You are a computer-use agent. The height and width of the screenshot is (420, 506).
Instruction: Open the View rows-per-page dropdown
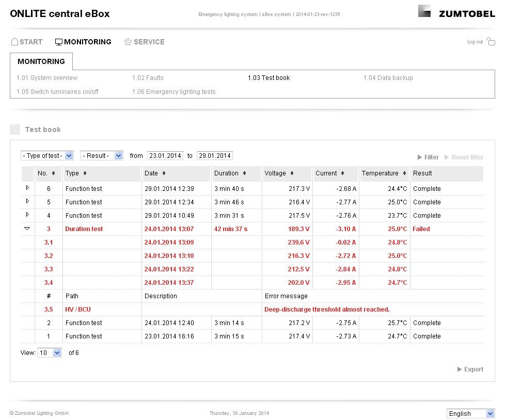[50, 352]
